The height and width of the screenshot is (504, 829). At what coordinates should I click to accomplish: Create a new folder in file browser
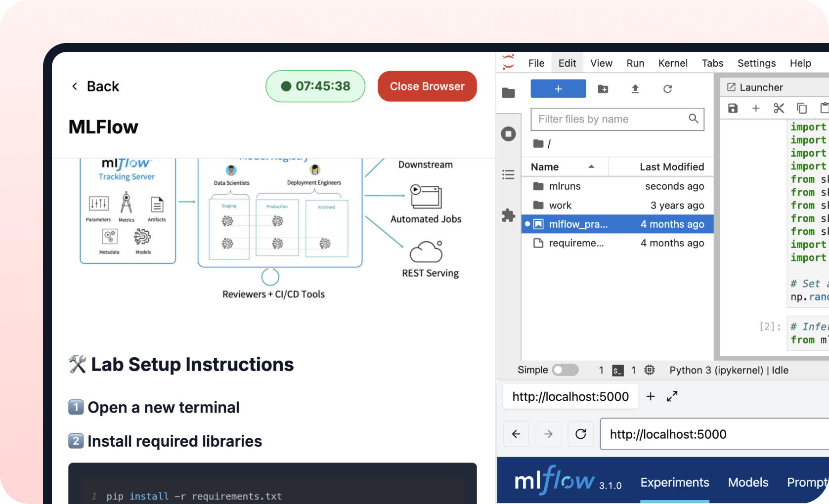[x=603, y=89]
